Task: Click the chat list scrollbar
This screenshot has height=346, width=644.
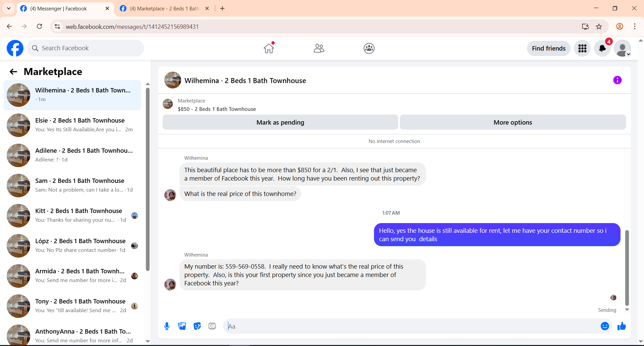Action: click(148, 179)
